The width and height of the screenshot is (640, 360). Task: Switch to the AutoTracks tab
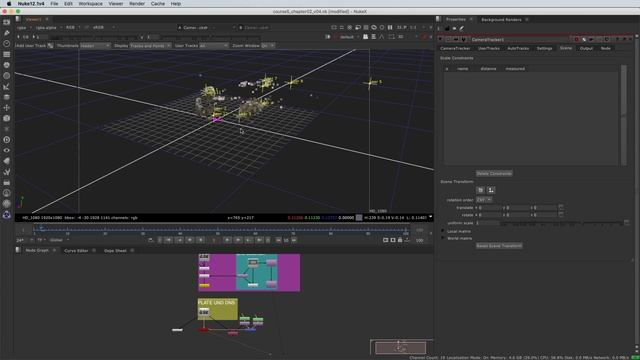(x=518, y=49)
